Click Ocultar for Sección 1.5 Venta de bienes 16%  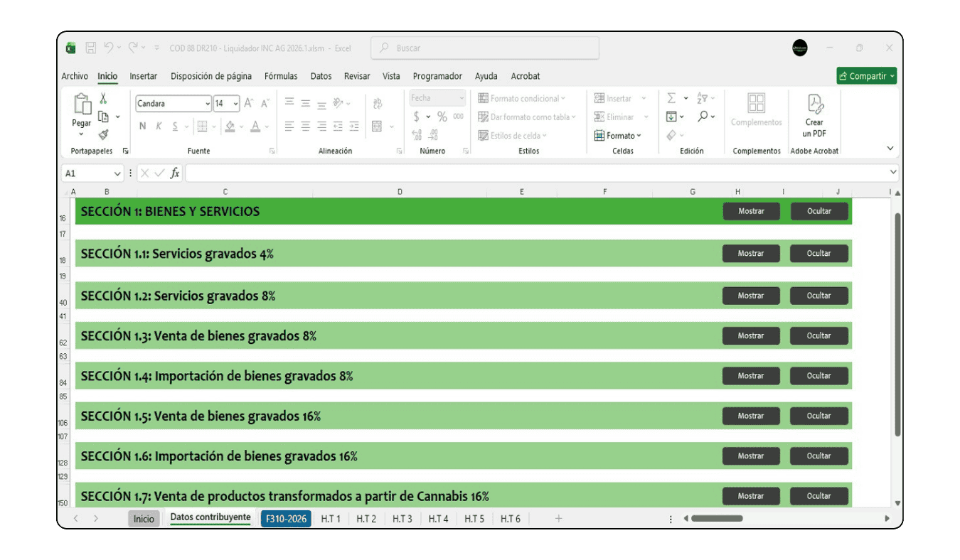[x=819, y=416]
